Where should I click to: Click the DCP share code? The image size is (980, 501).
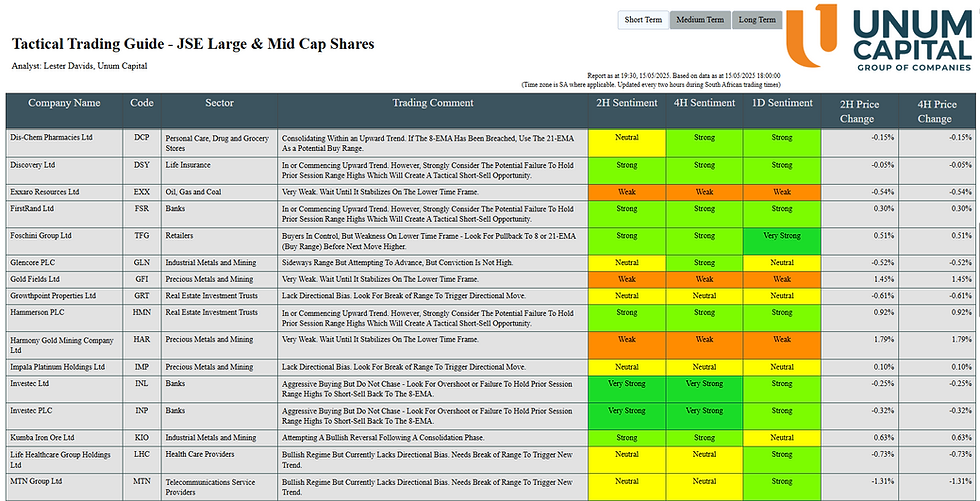point(142,137)
